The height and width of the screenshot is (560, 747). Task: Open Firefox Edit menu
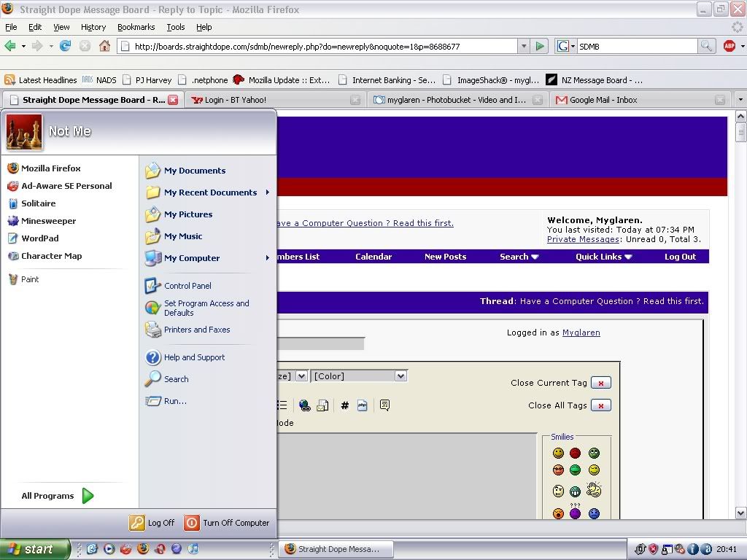(x=35, y=27)
